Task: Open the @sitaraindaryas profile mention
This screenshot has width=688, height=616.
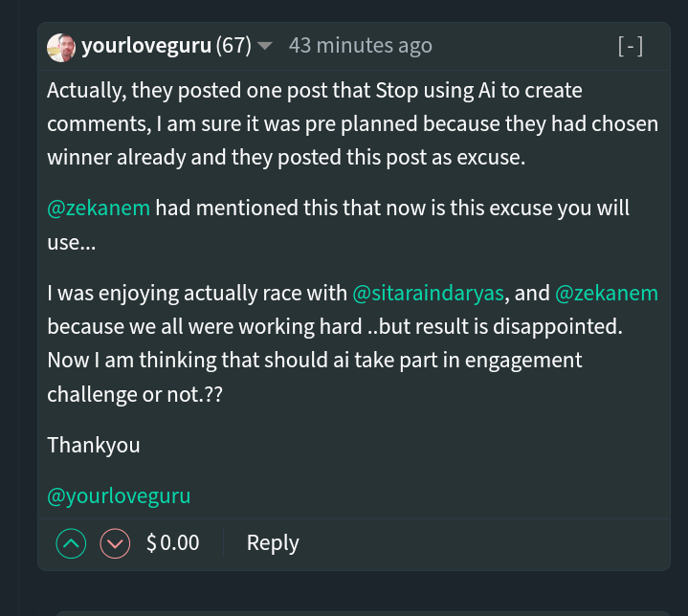Action: click(x=429, y=294)
